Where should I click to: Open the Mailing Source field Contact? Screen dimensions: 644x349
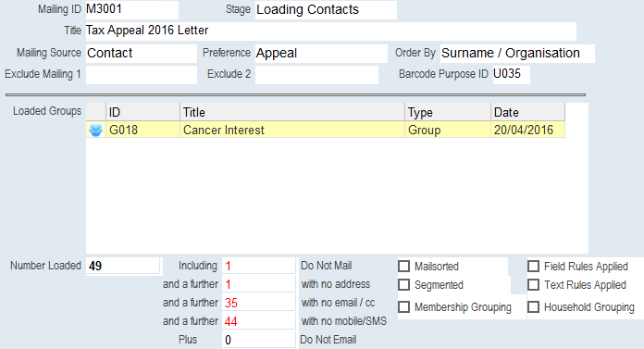point(142,54)
